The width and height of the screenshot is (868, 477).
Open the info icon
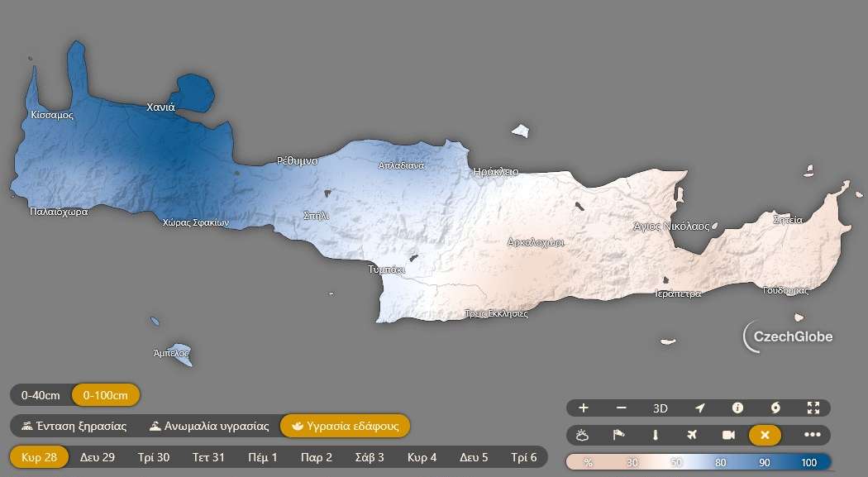[737, 408]
